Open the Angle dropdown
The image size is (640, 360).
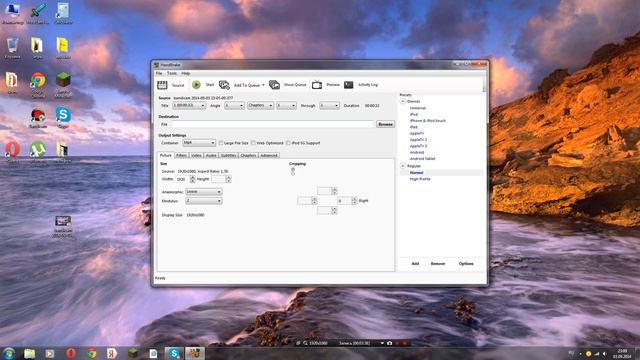(x=234, y=105)
